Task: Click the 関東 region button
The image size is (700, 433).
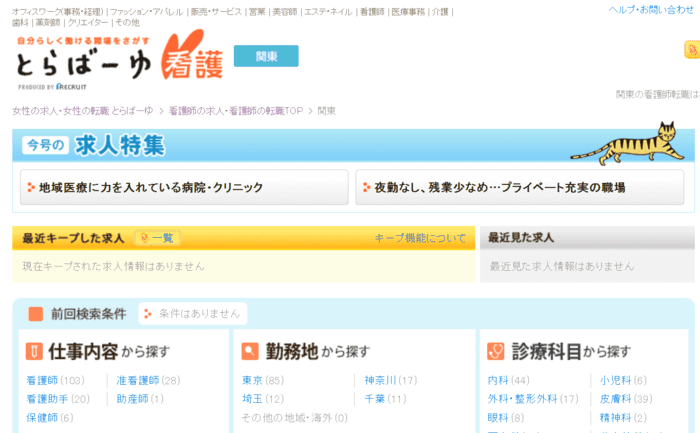Action: click(x=266, y=56)
